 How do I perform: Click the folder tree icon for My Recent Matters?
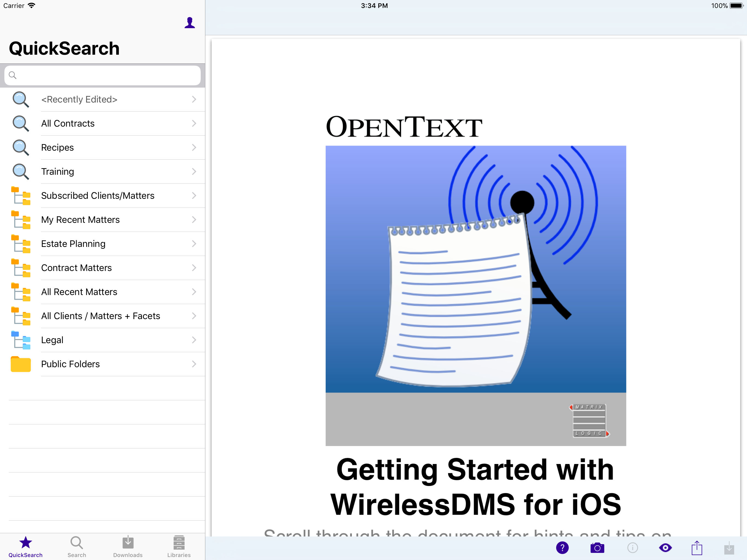click(x=21, y=220)
